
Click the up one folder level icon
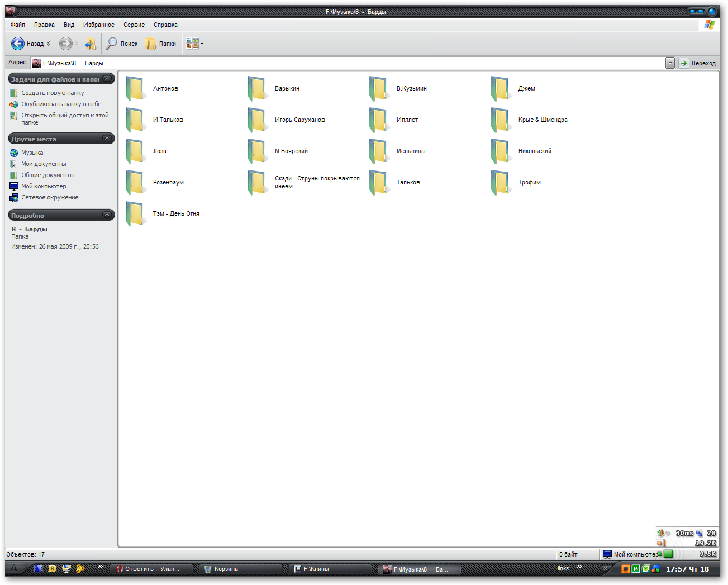90,44
